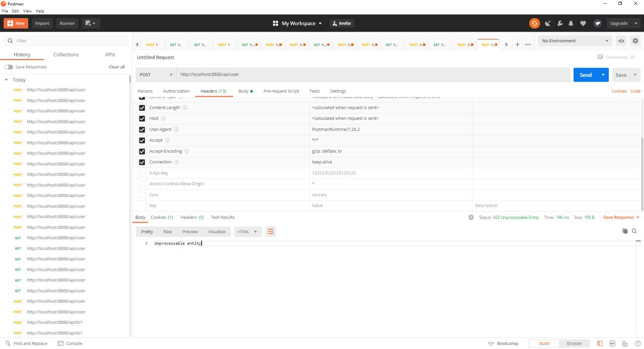
Task: Open the View menu
Action: (28, 11)
